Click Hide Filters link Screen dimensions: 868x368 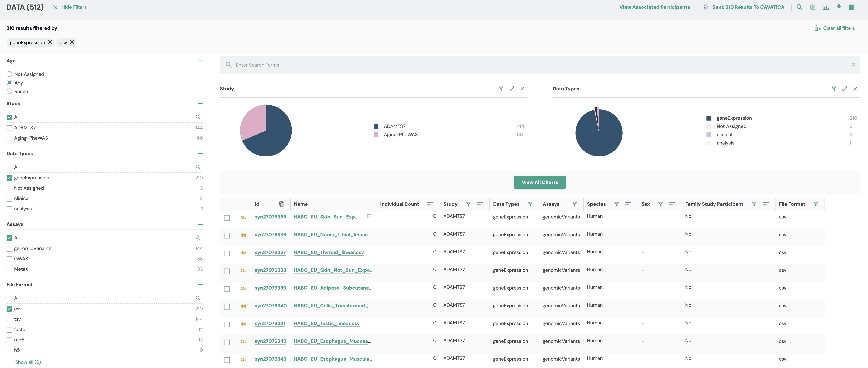pos(70,7)
